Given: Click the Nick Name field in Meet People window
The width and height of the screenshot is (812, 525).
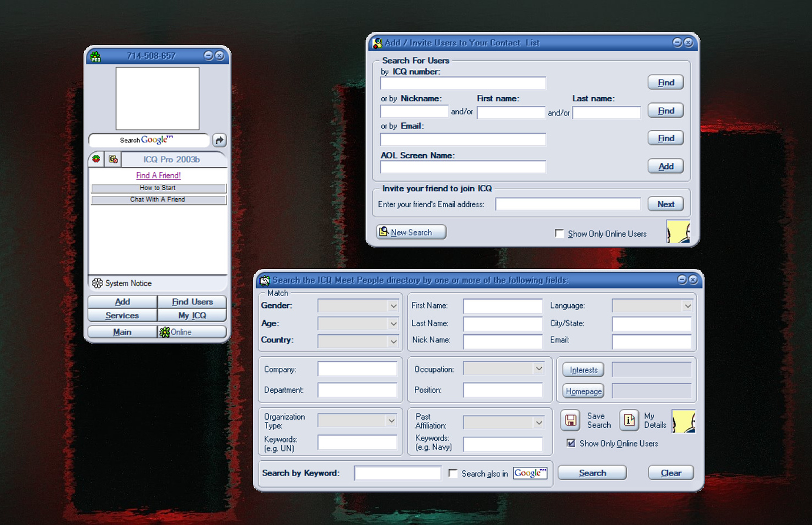Looking at the screenshot, I should pyautogui.click(x=502, y=341).
